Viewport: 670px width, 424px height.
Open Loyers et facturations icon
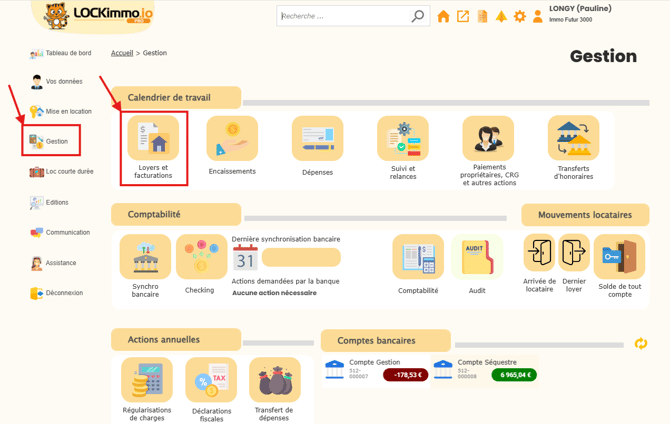coord(153,139)
